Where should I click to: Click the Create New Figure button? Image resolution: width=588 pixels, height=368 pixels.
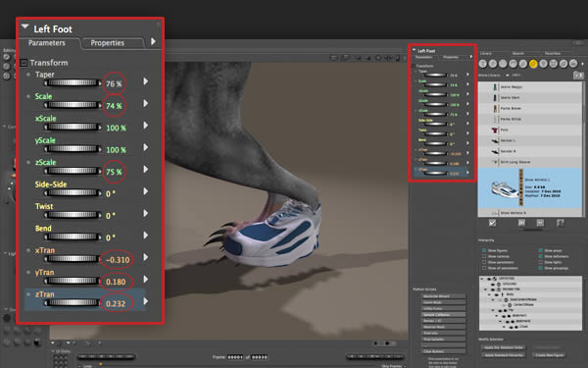(x=549, y=355)
